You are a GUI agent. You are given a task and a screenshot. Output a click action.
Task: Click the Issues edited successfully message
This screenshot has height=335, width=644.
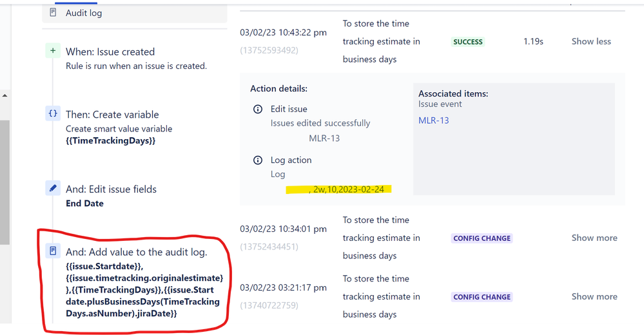pos(320,123)
